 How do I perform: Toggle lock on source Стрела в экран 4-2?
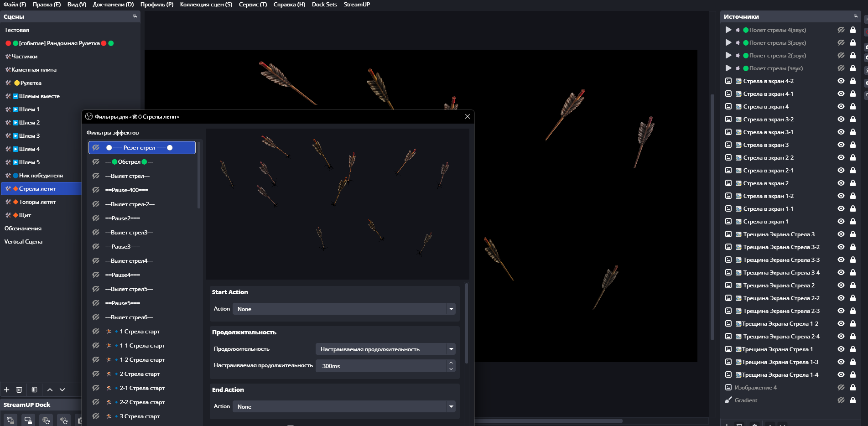pos(852,81)
